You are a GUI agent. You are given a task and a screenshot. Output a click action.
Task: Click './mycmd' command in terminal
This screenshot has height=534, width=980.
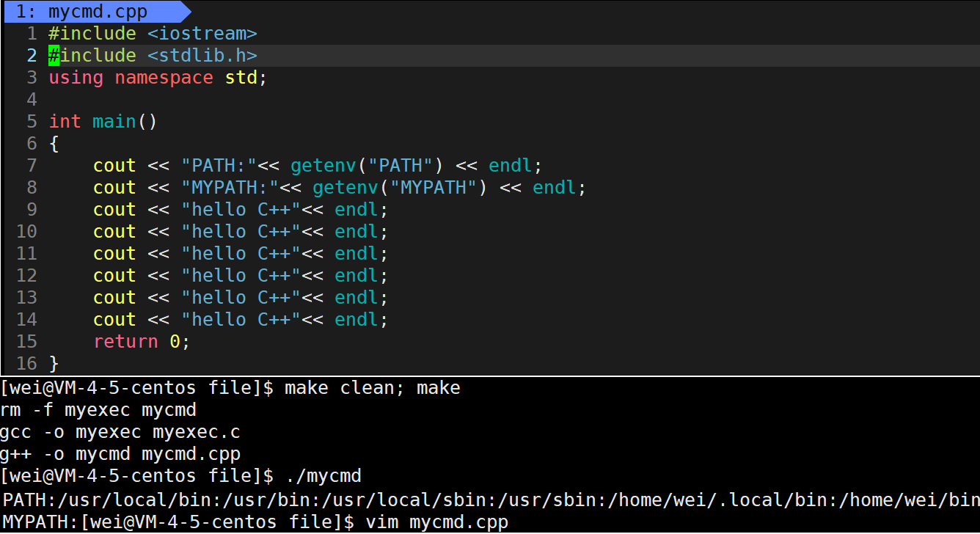point(323,476)
